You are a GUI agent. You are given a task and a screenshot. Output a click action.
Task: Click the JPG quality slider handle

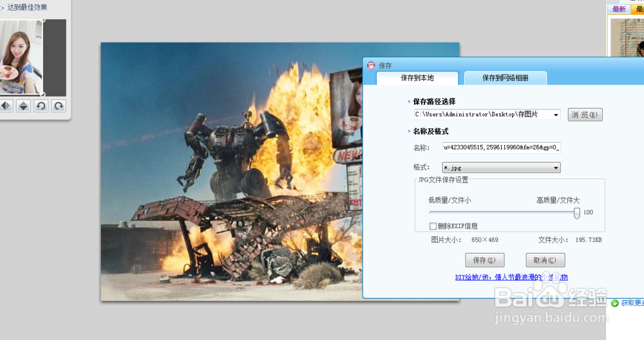(576, 212)
